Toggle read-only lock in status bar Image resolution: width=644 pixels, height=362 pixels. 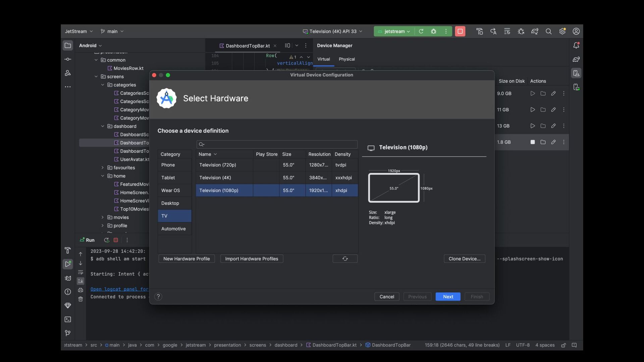point(563,345)
